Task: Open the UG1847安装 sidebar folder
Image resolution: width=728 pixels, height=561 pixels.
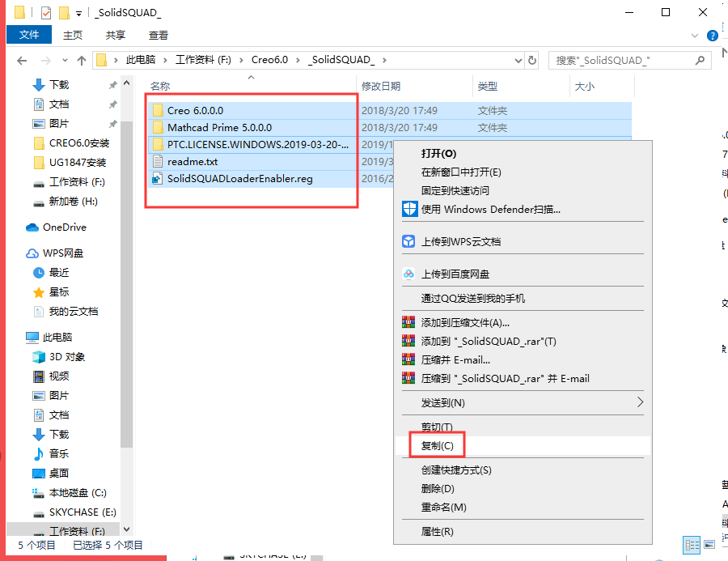Action: click(78, 163)
